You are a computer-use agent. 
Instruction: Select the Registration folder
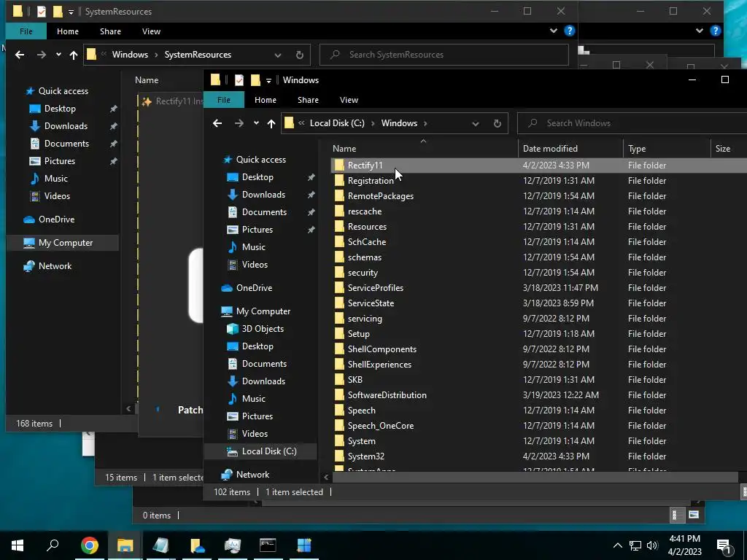pos(371,181)
